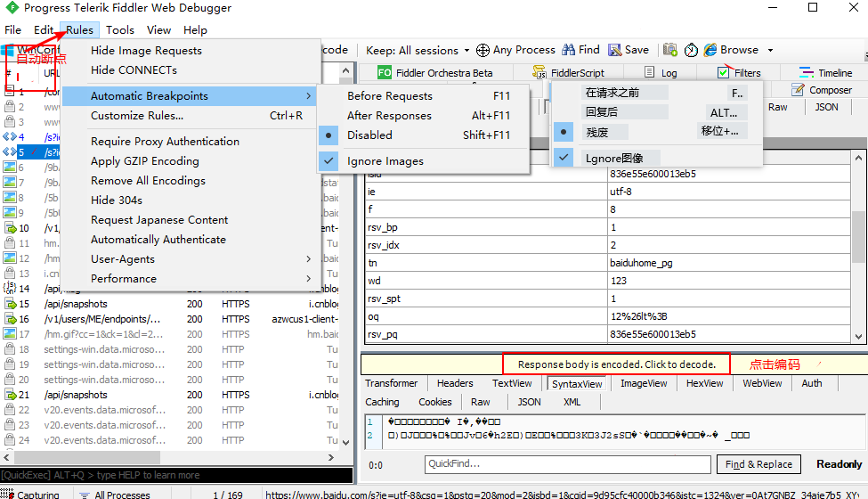Screen dimensions: 868x499
Task: Open the Auth response tab
Action: tap(812, 383)
